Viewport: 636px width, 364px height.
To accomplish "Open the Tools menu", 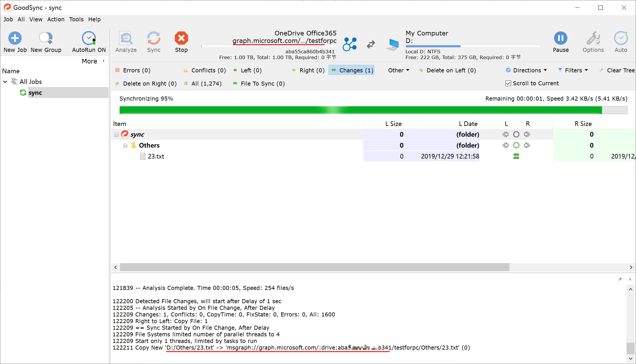I will coord(76,19).
